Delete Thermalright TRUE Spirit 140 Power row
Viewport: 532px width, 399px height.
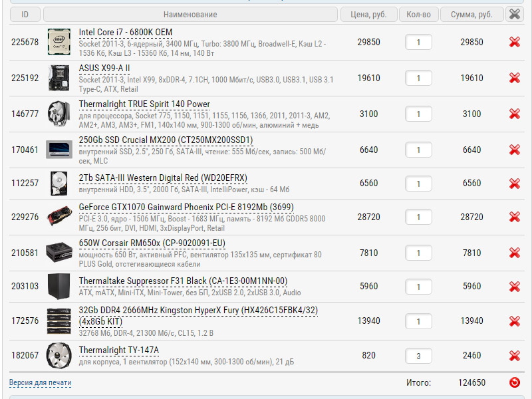(x=514, y=114)
